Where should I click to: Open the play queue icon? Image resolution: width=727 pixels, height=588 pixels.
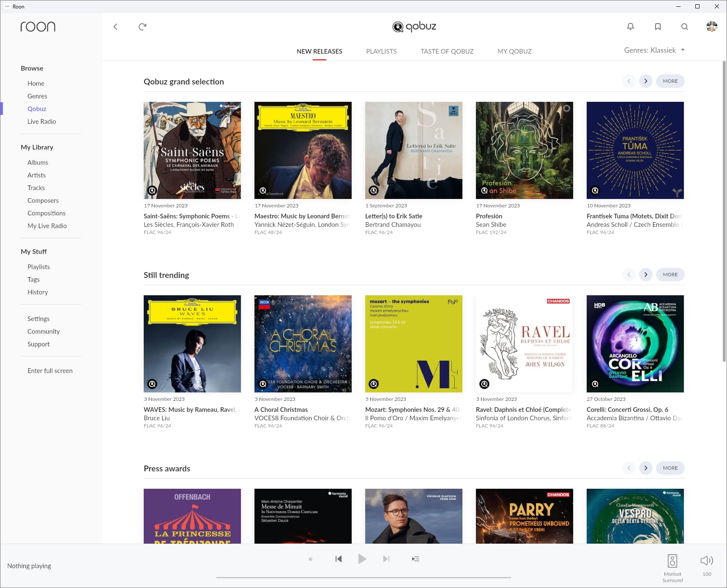[415, 558]
